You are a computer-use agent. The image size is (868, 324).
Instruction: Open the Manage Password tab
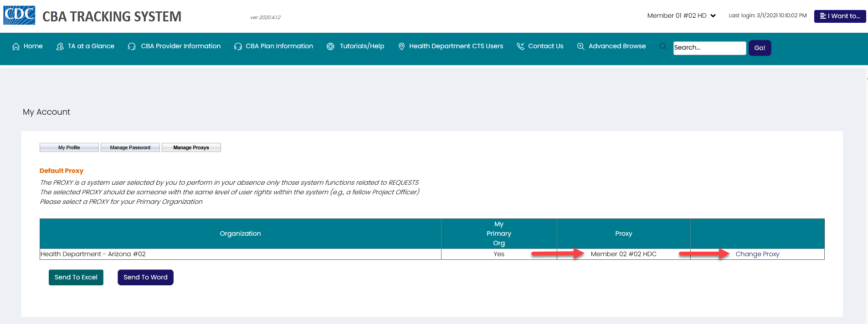coord(130,147)
